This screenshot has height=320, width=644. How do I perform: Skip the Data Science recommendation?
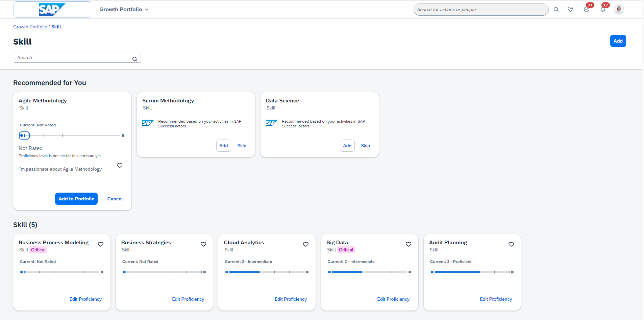(365, 146)
